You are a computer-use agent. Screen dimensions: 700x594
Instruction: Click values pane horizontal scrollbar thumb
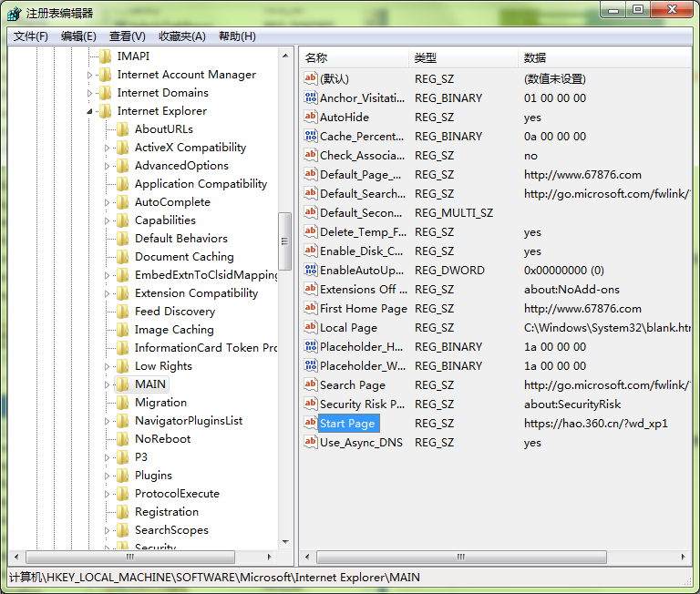click(x=461, y=557)
